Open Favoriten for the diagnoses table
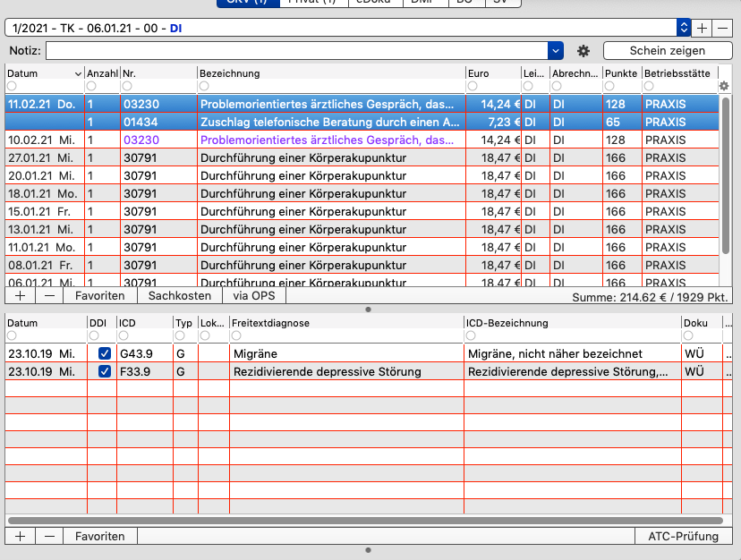The image size is (741, 560). [x=99, y=537]
